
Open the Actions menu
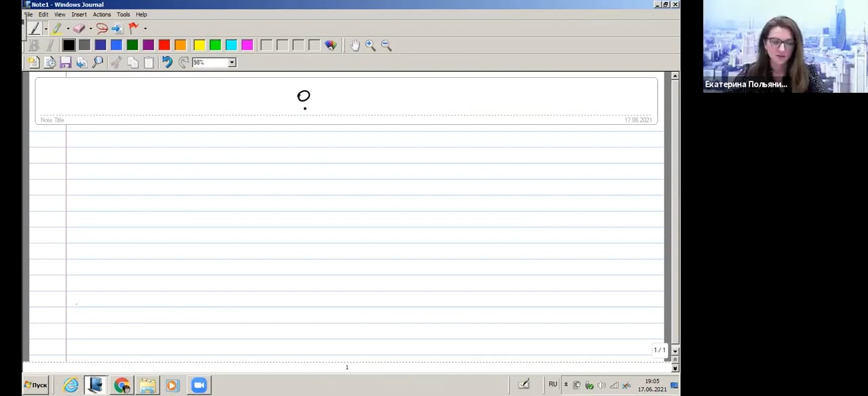point(102,14)
